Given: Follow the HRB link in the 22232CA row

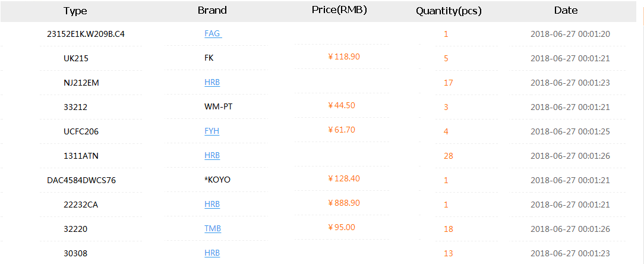Looking at the screenshot, I should pos(212,205).
